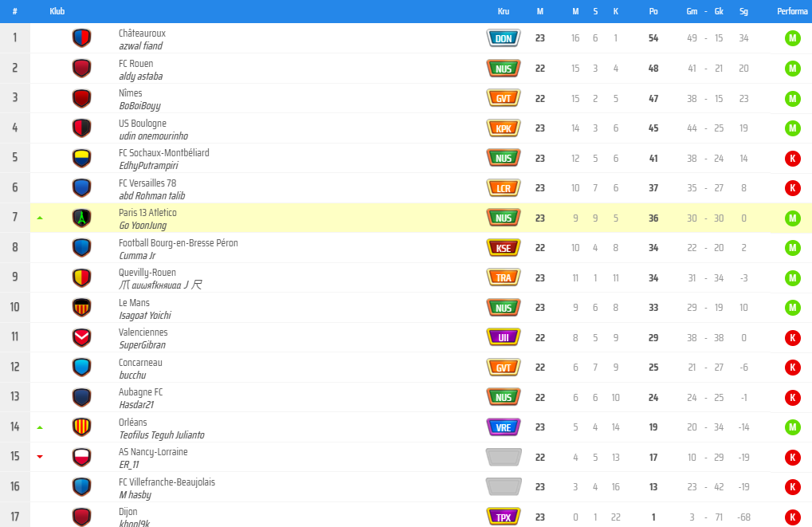Click the Paris 13 Atletico Eiffel crest

pos(82,218)
